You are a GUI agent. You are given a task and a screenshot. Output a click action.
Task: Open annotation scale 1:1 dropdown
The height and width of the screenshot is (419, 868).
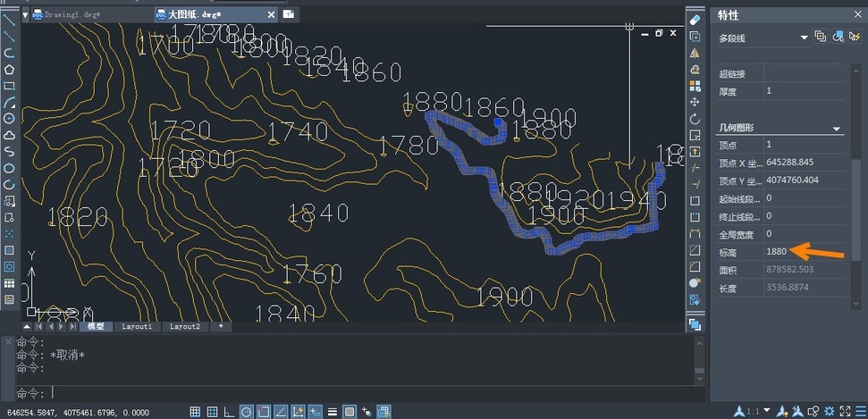click(x=767, y=411)
